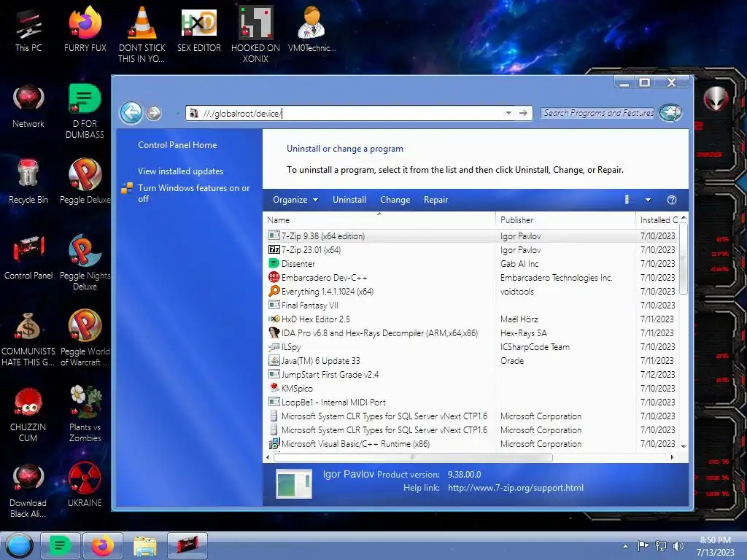Open the FURRY FUX Firefox shortcut
The image size is (747, 560).
pos(85,31)
